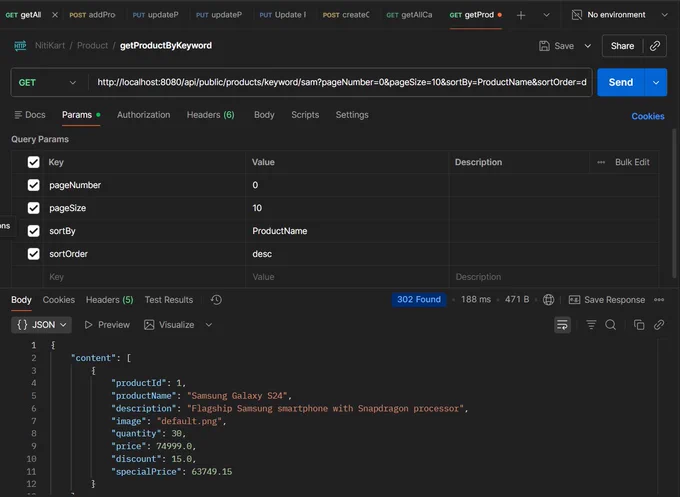680x497 pixels.
Task: Expand the Save options chevron
Action: coord(588,46)
